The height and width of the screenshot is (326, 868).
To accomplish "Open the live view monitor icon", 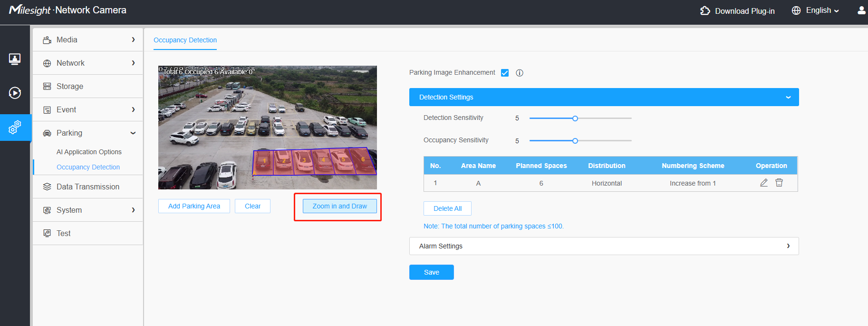I will pyautogui.click(x=15, y=59).
